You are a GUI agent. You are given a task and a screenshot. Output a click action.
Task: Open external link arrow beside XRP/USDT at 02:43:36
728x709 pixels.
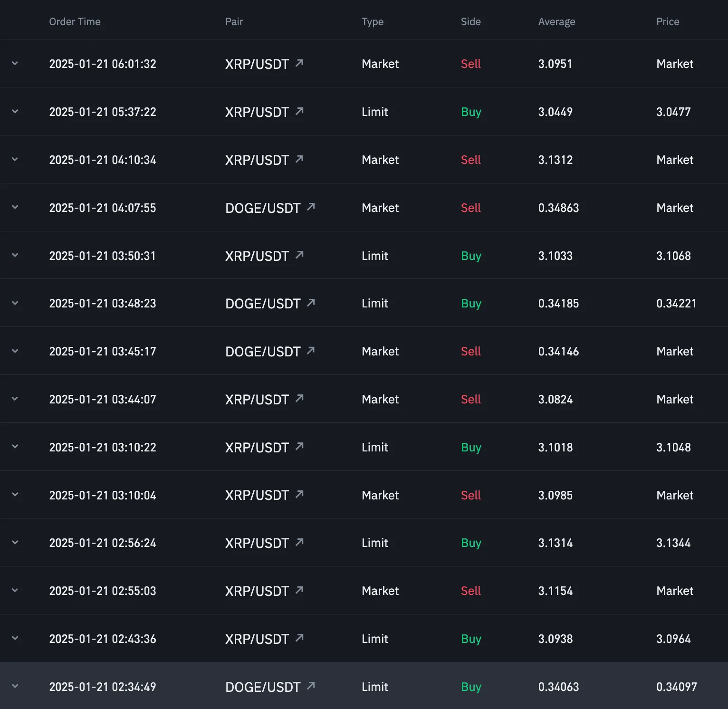pyautogui.click(x=299, y=638)
